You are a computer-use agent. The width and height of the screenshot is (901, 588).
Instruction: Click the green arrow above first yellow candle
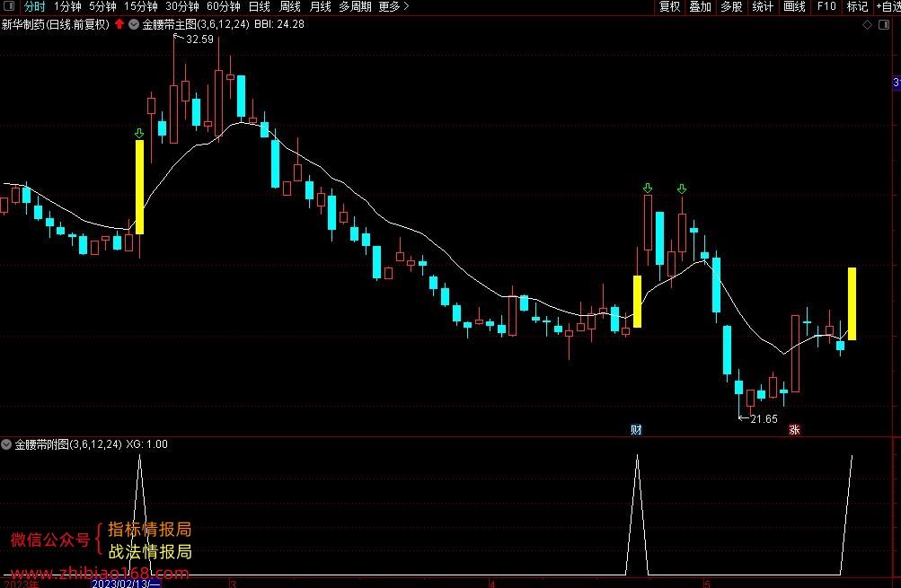(x=139, y=133)
